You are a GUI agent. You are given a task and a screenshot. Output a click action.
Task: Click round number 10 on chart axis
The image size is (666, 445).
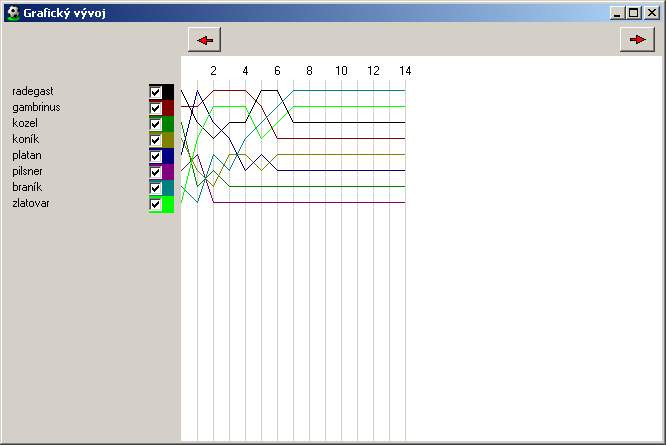click(x=341, y=70)
